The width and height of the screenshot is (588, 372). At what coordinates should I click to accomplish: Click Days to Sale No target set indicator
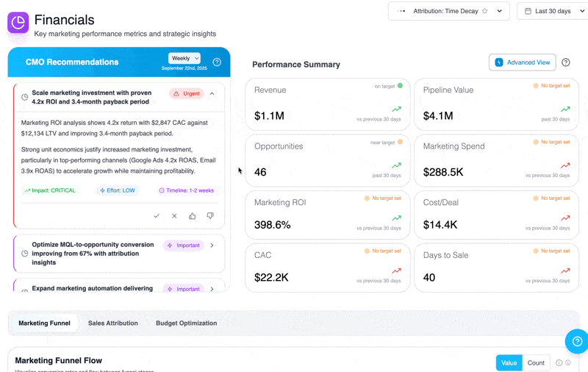tap(552, 251)
